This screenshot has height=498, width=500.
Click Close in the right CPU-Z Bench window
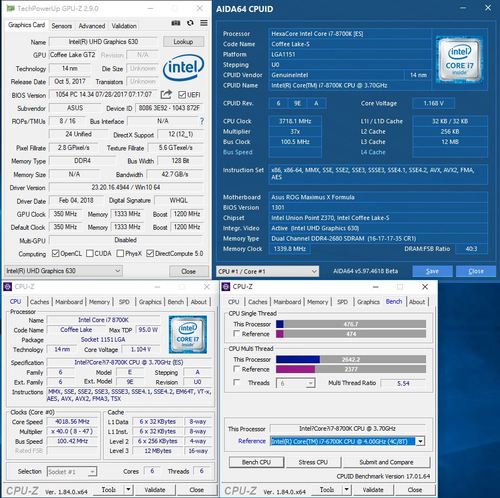[415, 490]
